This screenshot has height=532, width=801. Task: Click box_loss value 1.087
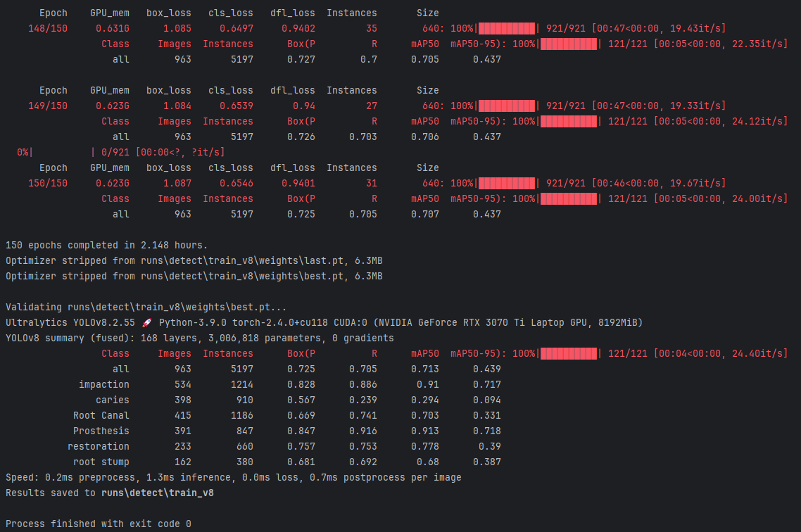[x=177, y=183]
